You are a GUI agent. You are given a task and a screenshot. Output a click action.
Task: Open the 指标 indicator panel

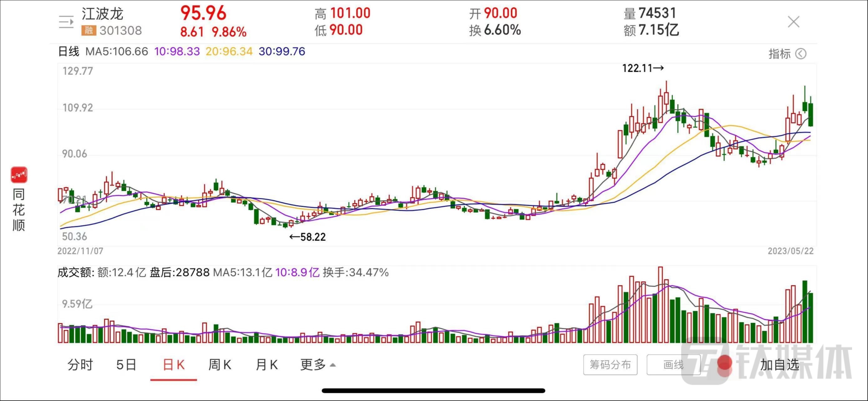(779, 54)
